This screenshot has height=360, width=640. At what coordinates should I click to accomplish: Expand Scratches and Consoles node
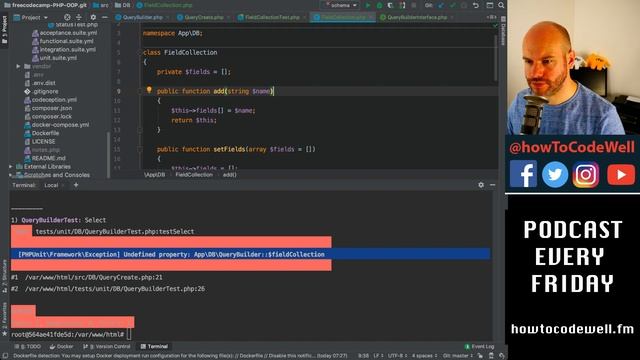click(x=11, y=175)
